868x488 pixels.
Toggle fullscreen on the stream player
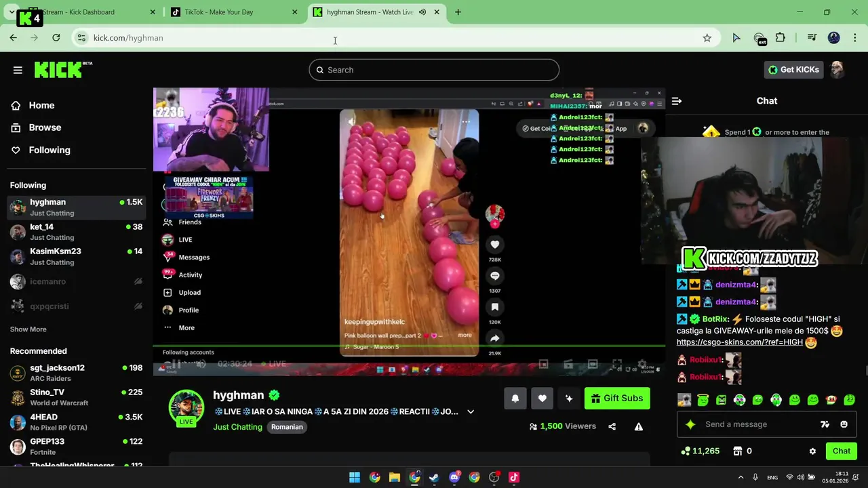(617, 364)
